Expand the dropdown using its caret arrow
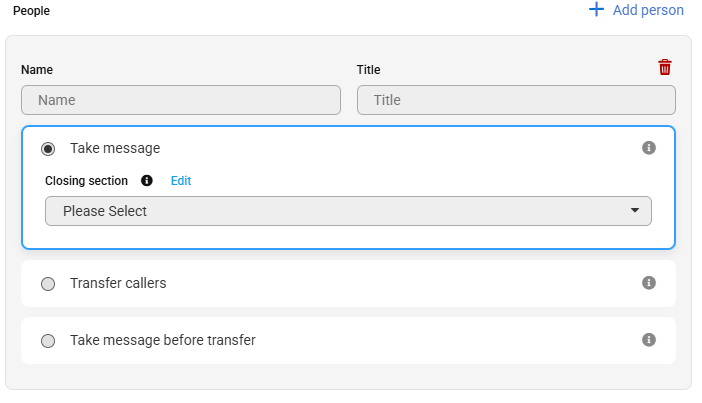702x403 pixels. pos(635,210)
